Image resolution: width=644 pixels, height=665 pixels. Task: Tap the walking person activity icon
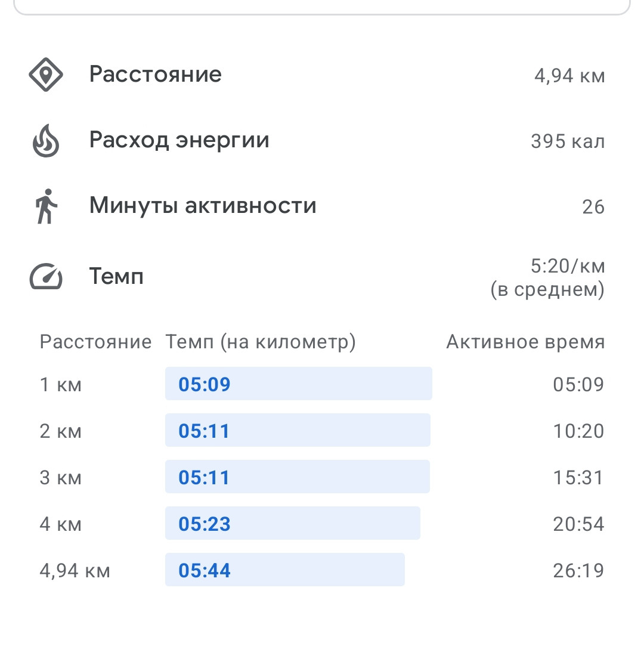(46, 206)
